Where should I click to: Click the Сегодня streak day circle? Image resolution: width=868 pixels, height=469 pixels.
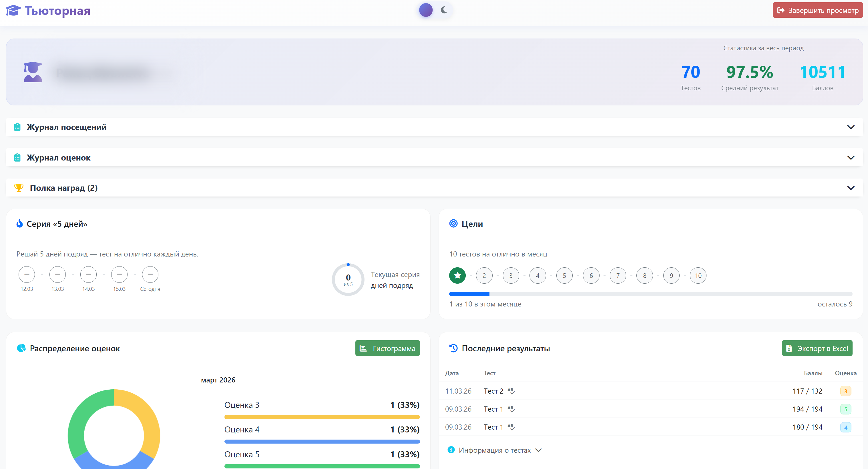[150, 274]
